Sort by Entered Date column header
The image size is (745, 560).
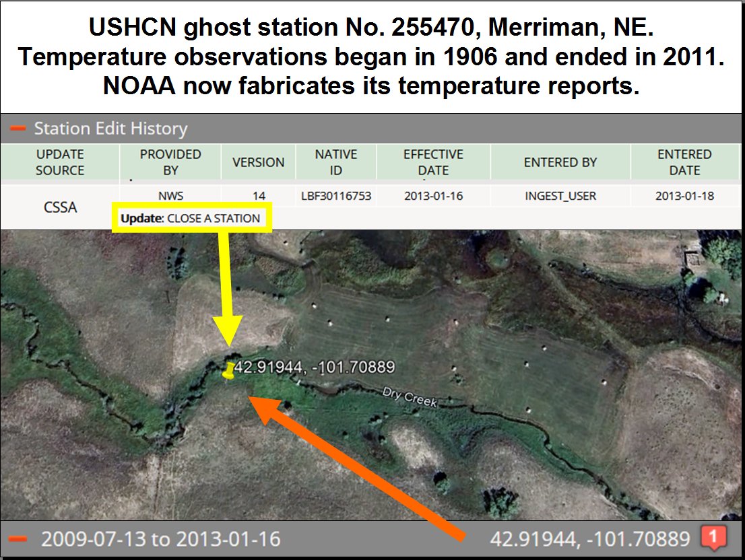tap(684, 162)
